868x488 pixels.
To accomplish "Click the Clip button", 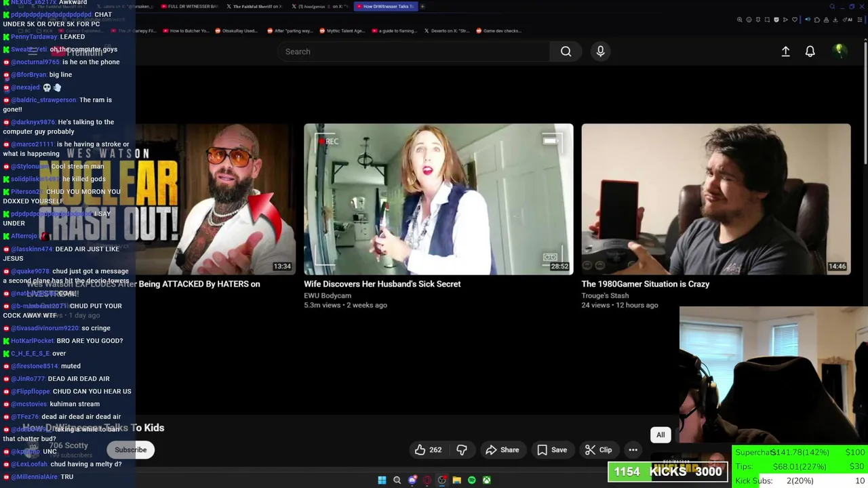I will pos(598,450).
